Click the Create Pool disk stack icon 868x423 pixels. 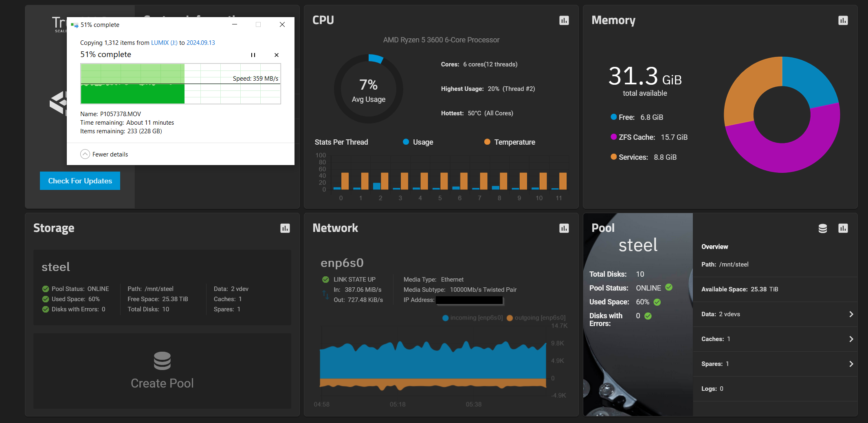coord(162,361)
